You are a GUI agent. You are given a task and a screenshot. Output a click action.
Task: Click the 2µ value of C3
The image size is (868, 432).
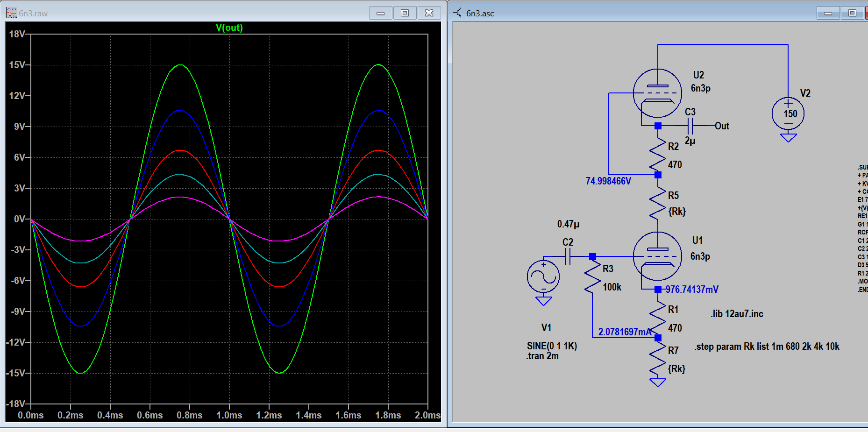click(x=690, y=141)
